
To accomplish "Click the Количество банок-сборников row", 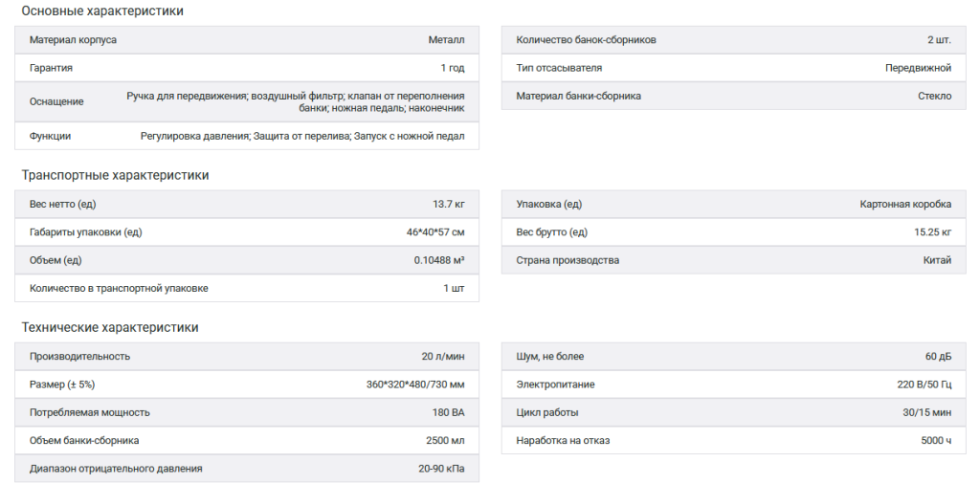I will (x=734, y=40).
